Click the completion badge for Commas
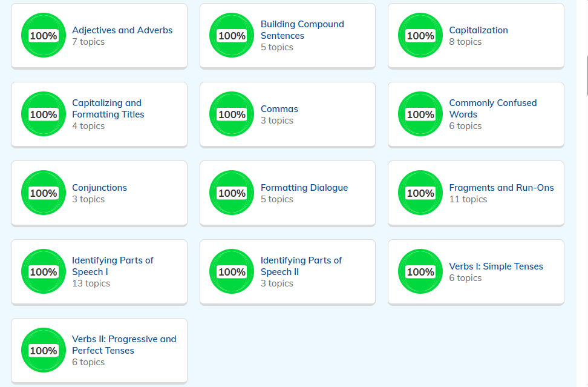Viewport: 588px width, 387px height. tap(232, 114)
